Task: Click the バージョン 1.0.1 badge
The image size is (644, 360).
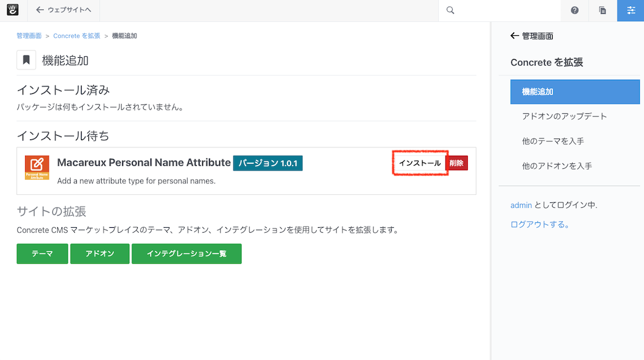Action: (x=268, y=163)
